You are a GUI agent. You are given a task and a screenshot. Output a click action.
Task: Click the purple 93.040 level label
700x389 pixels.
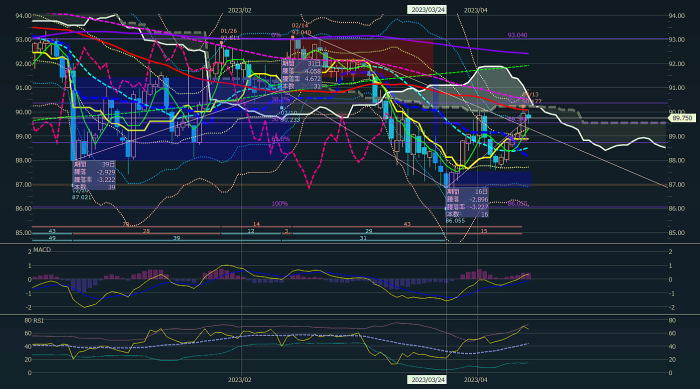click(x=517, y=35)
